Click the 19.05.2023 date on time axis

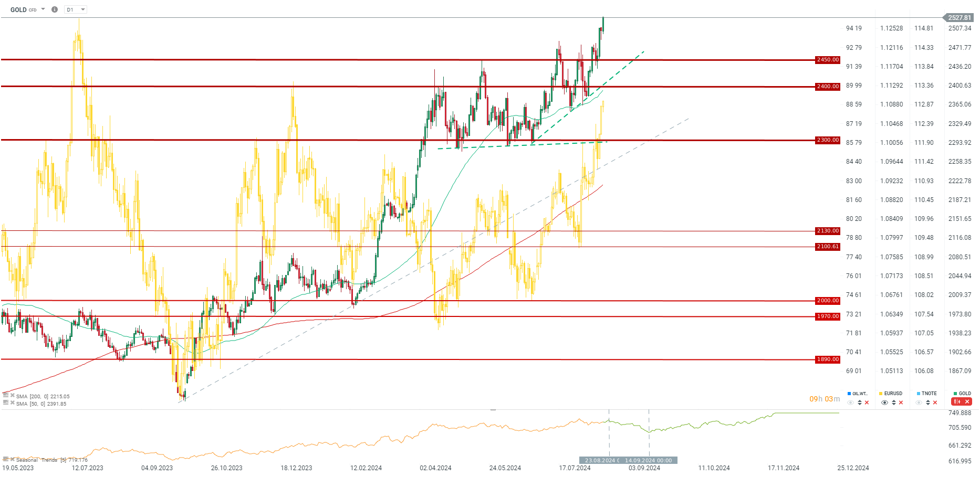18,468
